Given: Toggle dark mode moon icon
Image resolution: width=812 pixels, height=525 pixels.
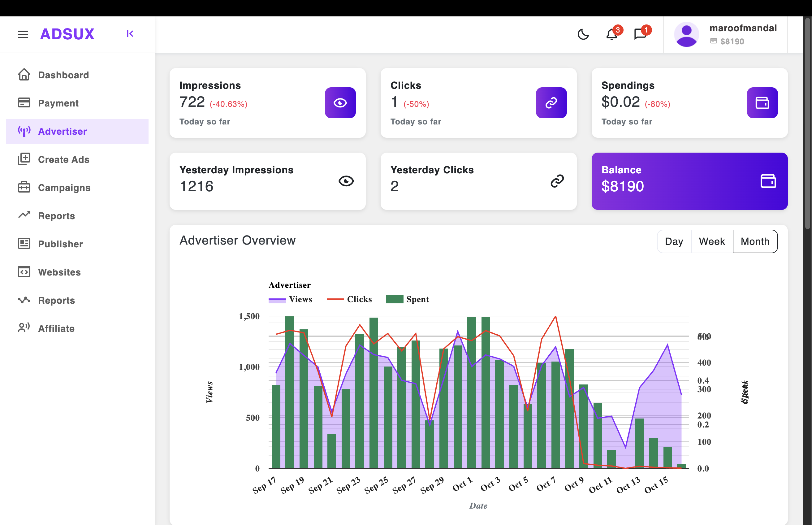Looking at the screenshot, I should [583, 34].
